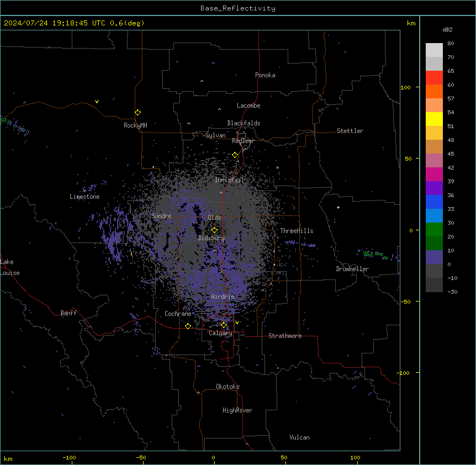Select the white asterisk marker above Limestone
The image size is (476, 465).
84,191
